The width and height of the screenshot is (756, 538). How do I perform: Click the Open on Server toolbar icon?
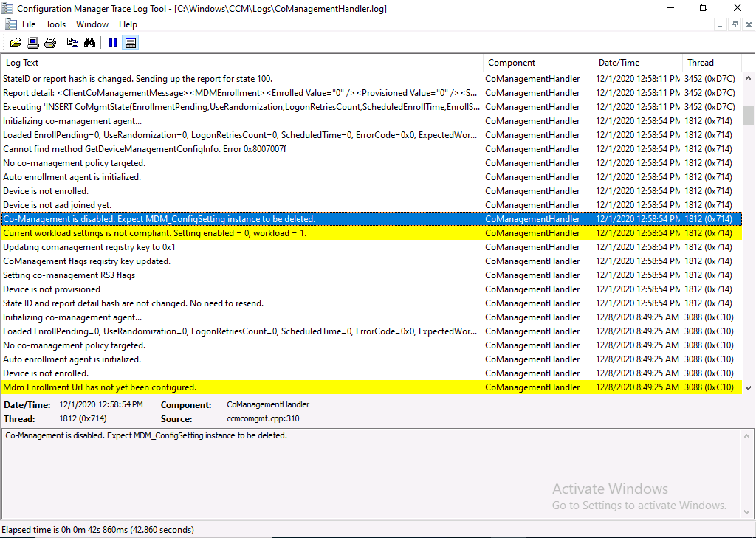click(x=33, y=43)
